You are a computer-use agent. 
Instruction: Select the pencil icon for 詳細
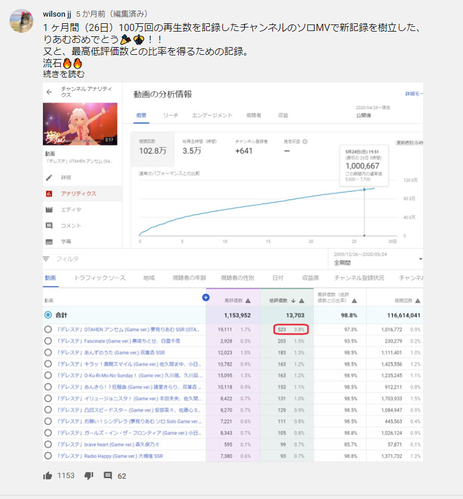tap(49, 178)
